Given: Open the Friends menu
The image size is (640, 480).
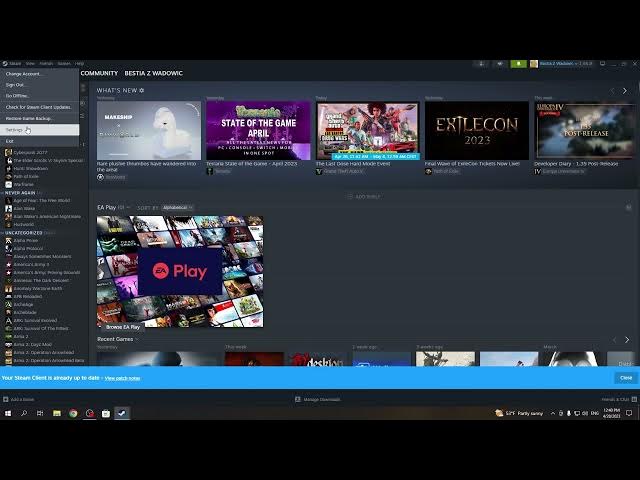Looking at the screenshot, I should click(46, 64).
